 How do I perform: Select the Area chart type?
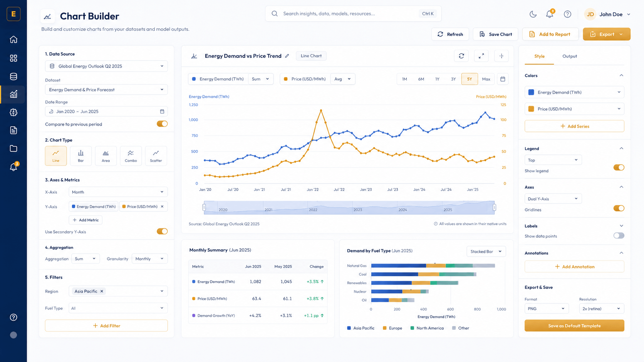(106, 156)
